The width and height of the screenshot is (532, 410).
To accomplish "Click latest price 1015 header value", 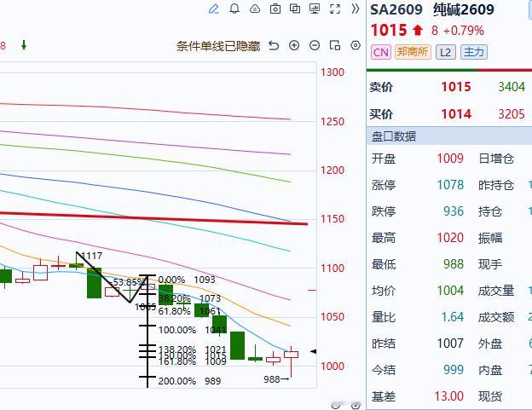I will pyautogui.click(x=389, y=30).
